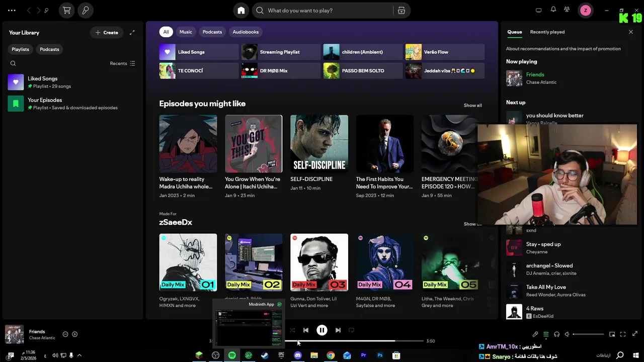Image resolution: width=644 pixels, height=362 pixels.
Task: Open The First Habits You Need episode title
Action: [x=384, y=183]
